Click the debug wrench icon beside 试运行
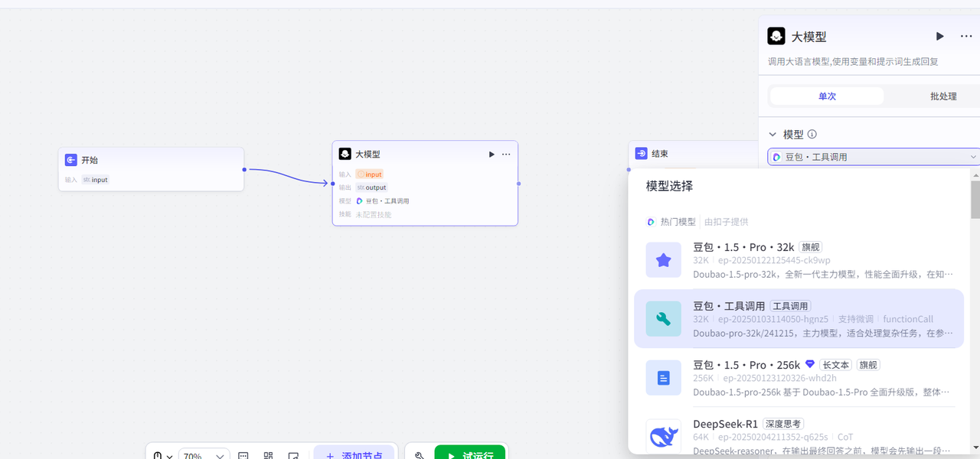 pyautogui.click(x=420, y=456)
